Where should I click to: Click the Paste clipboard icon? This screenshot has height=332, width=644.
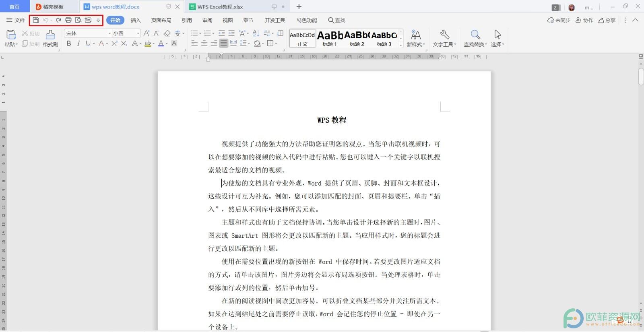[11, 35]
